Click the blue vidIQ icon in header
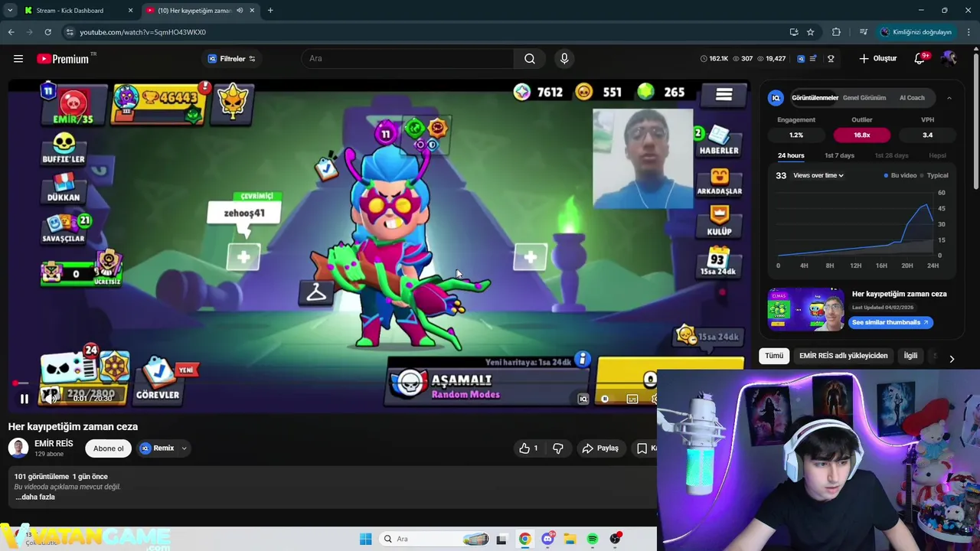 [801, 58]
